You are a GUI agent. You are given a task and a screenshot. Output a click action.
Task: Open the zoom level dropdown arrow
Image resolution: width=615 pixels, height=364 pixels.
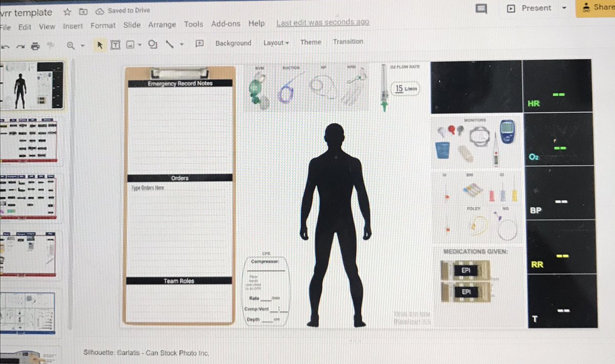(x=83, y=46)
